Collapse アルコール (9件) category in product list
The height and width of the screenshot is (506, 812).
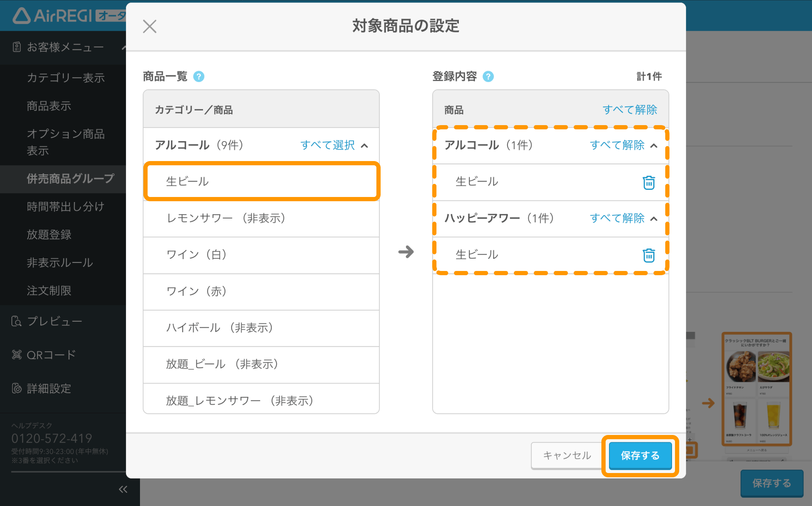(x=365, y=145)
